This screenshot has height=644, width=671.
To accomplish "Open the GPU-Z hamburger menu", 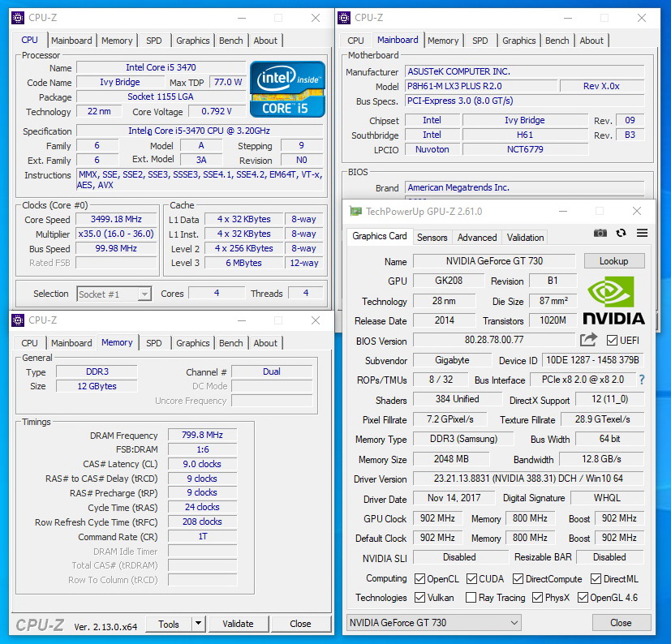I will coord(642,234).
